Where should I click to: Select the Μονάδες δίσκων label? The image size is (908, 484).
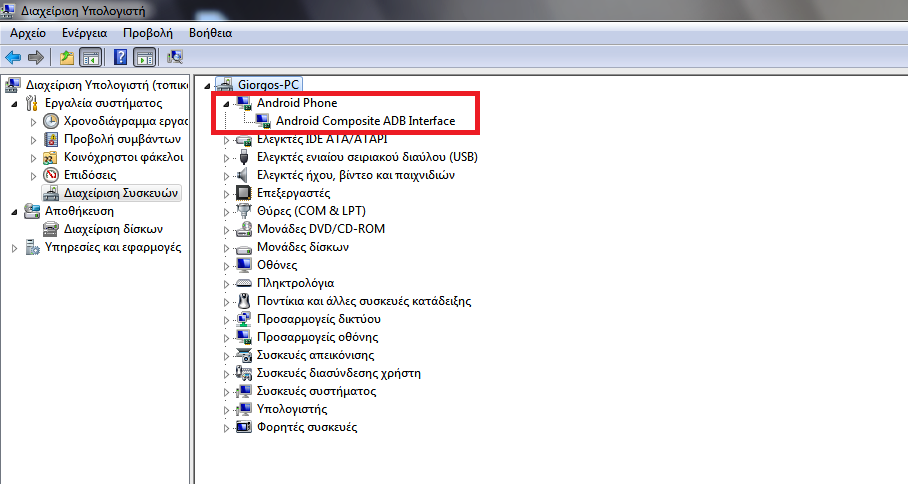pyautogui.click(x=303, y=247)
